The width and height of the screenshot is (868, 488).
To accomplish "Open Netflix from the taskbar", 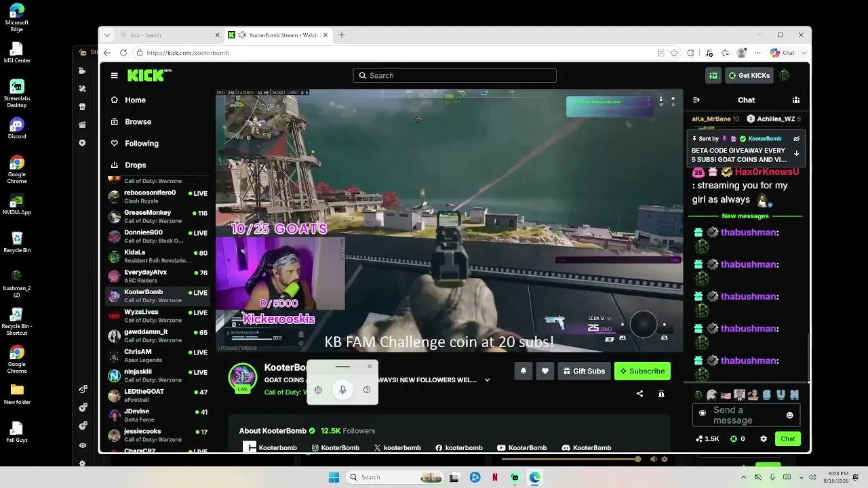I will click(x=495, y=477).
